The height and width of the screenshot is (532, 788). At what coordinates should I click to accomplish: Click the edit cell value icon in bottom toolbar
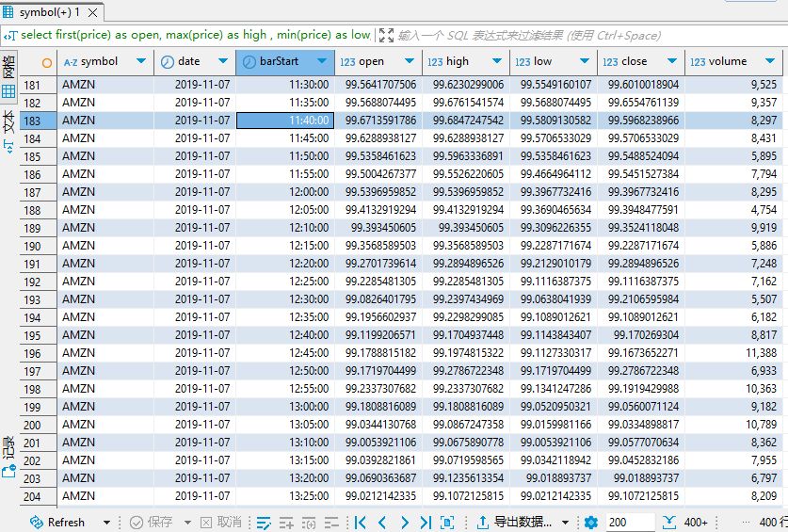[264, 522]
